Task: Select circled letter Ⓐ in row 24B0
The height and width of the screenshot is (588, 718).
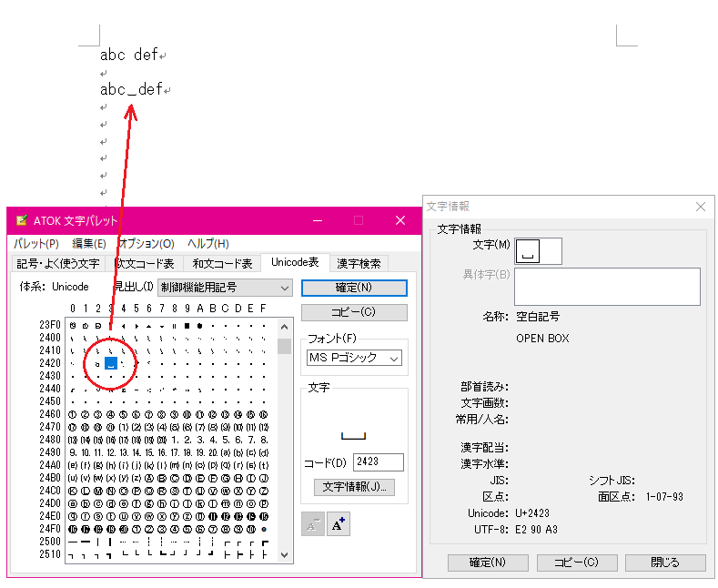Action: click(149, 478)
